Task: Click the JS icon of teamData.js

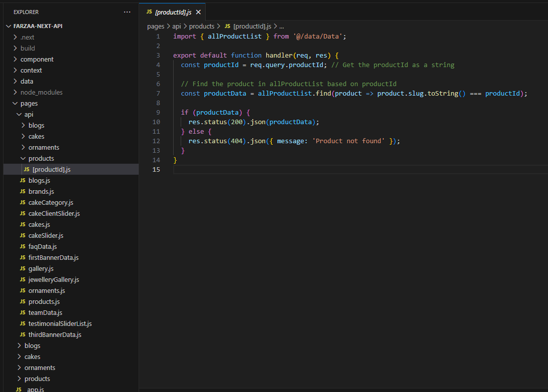Action: [23, 312]
